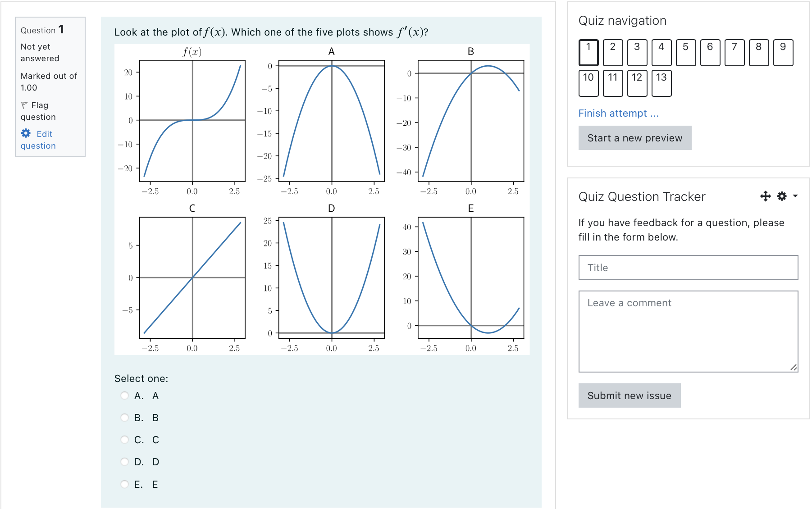Click the plot labeled D
The width and height of the screenshot is (812, 509).
pyautogui.click(x=332, y=278)
